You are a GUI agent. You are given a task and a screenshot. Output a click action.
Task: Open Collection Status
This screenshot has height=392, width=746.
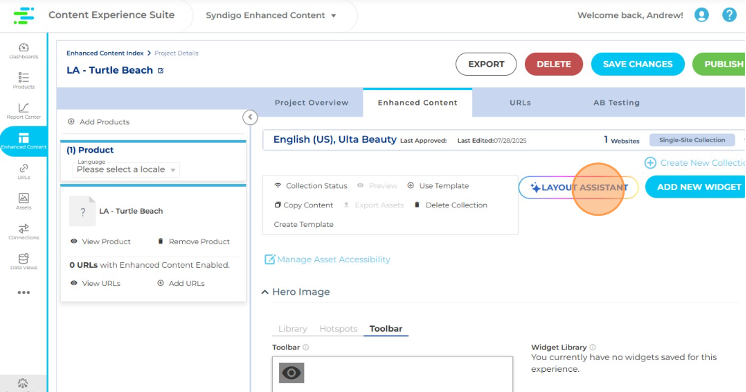pyautogui.click(x=311, y=186)
